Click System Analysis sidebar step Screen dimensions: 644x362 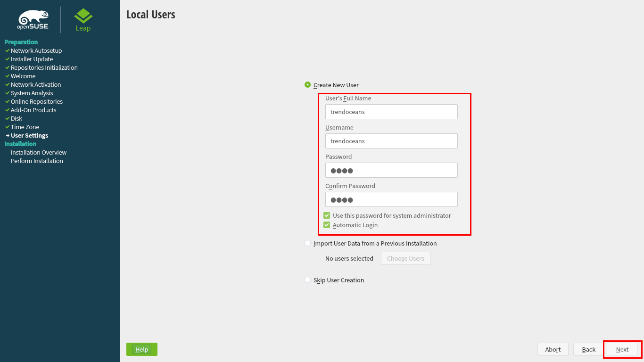coord(32,93)
